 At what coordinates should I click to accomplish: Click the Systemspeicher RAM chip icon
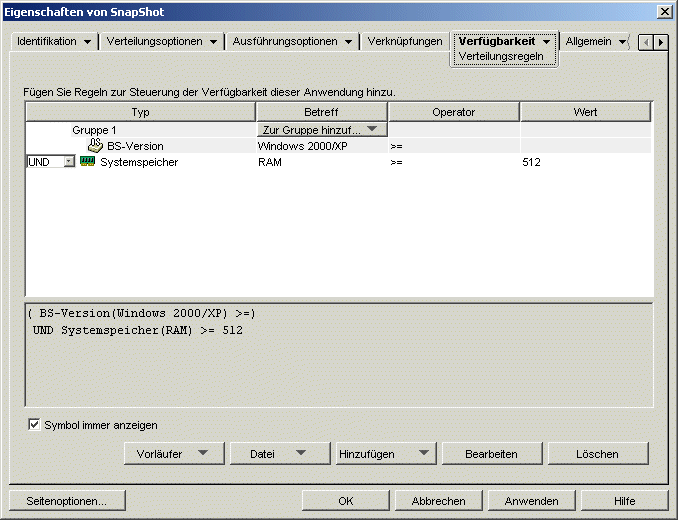(x=87, y=162)
